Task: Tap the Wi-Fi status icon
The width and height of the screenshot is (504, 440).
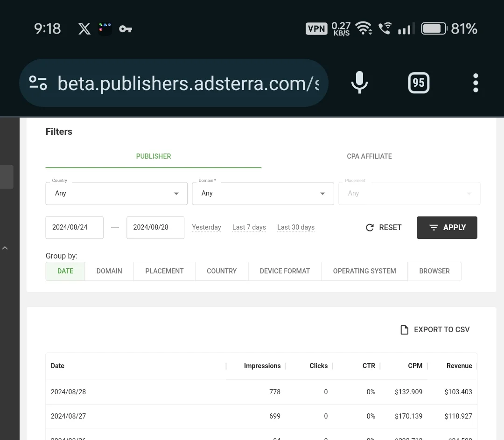Action: 364,28
